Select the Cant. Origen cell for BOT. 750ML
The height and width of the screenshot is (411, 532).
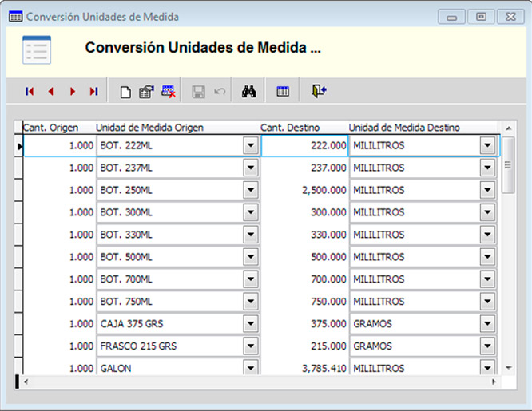click(x=60, y=302)
